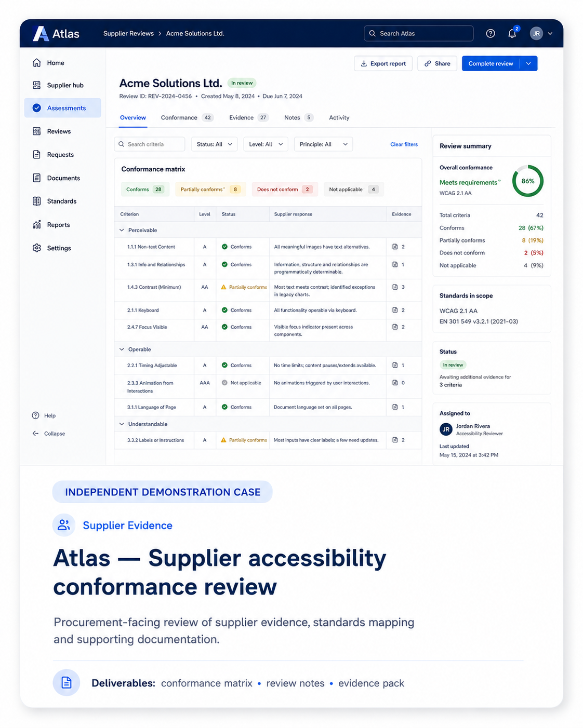This screenshot has width=583, height=728.
Task: Click evidence icon for 2.2.1 Timing Adjustable
Action: (395, 365)
